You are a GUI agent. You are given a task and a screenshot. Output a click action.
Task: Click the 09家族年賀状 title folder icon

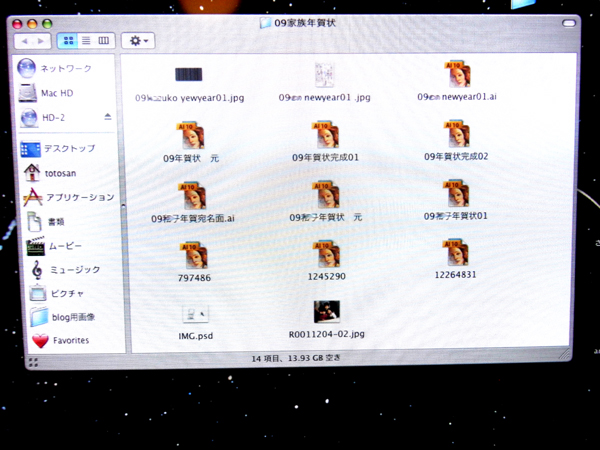265,23
